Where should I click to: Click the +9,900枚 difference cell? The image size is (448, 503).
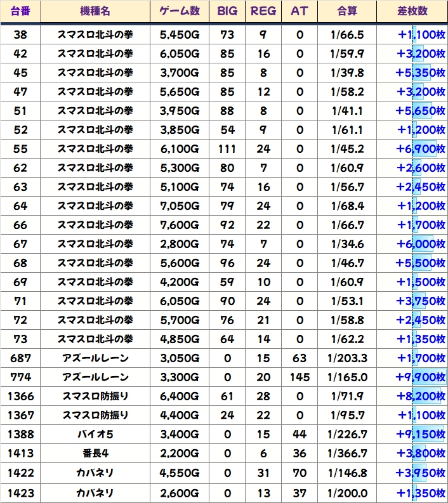(x=412, y=377)
